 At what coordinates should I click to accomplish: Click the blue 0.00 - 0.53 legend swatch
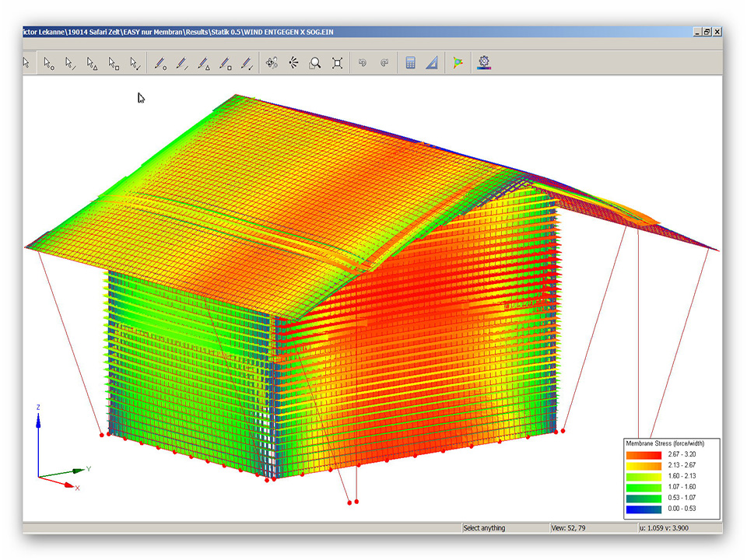click(643, 509)
